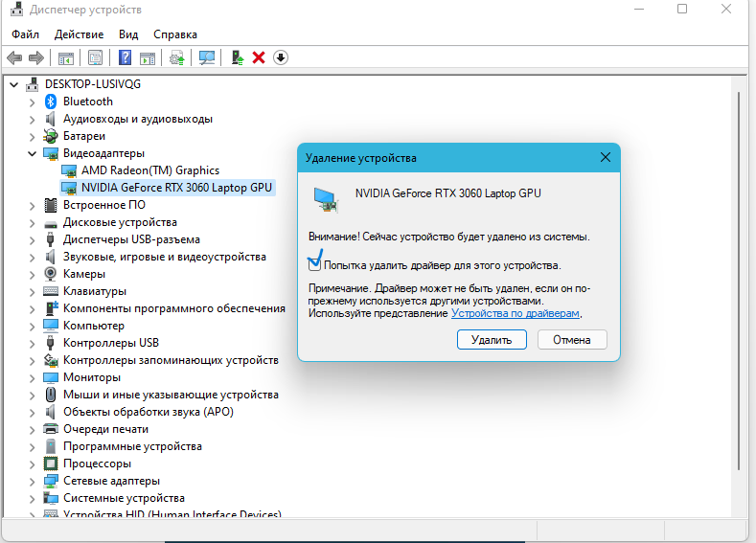The height and width of the screenshot is (543, 756).
Task: Click the Клавиатуры keyboard icon
Action: tap(51, 291)
